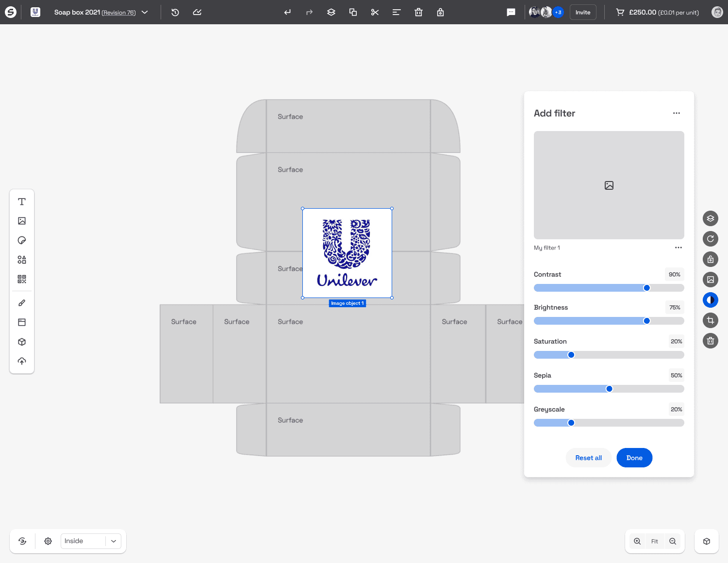Open Layers from the top toolbar

(331, 12)
